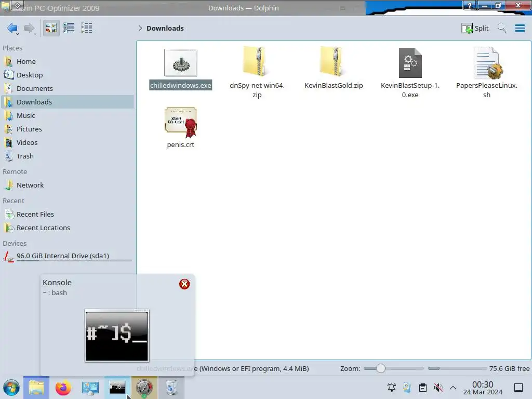This screenshot has height=399, width=532.
Task: Click the KevinBlastGold.zip filename label
Action: click(x=334, y=86)
